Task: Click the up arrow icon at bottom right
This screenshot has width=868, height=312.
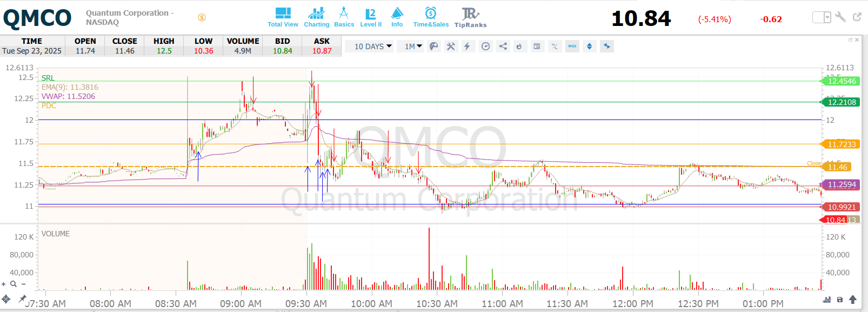Action: [x=853, y=300]
